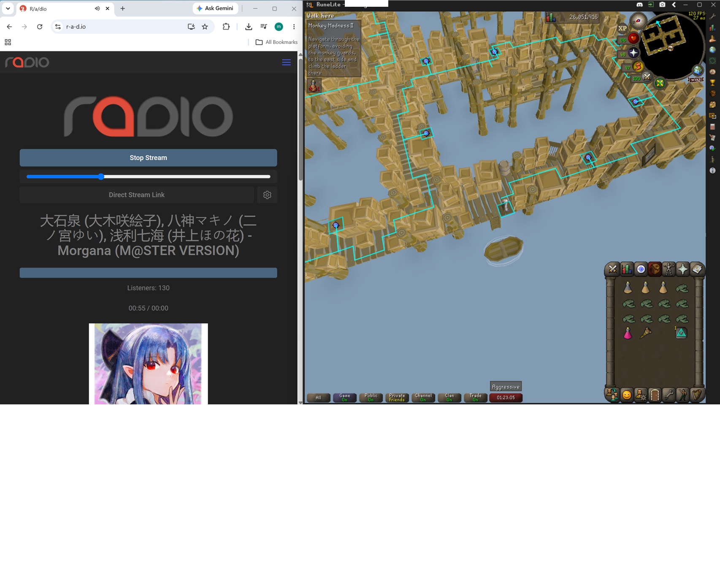Adjust the R/a/dio volume slider
This screenshot has height=588, width=720.
[x=148, y=176]
